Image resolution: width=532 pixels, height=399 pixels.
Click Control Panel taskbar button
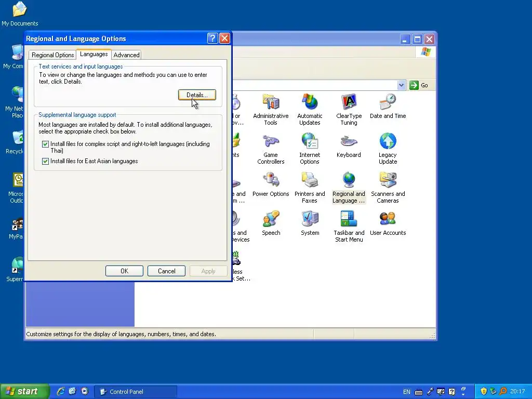pos(135,392)
